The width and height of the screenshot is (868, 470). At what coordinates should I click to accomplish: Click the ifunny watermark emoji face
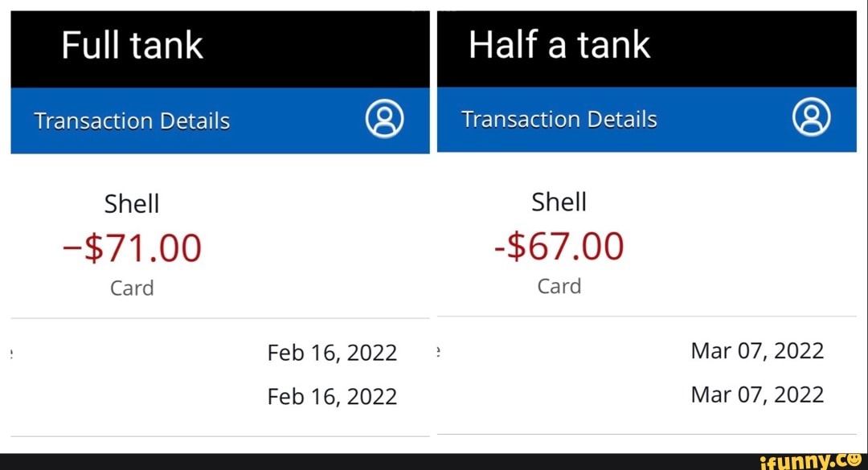click(853, 461)
